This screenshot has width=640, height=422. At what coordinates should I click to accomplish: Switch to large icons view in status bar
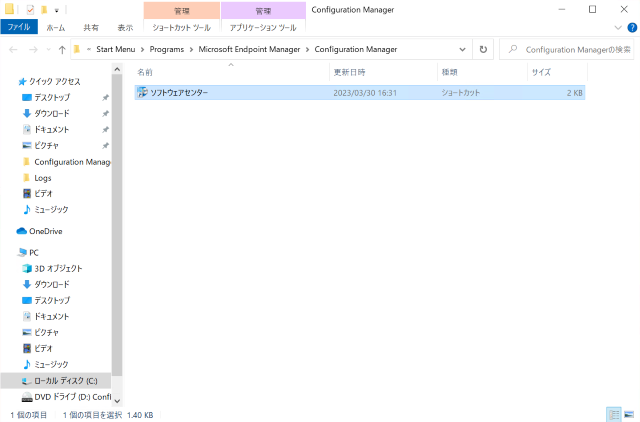coord(627,414)
